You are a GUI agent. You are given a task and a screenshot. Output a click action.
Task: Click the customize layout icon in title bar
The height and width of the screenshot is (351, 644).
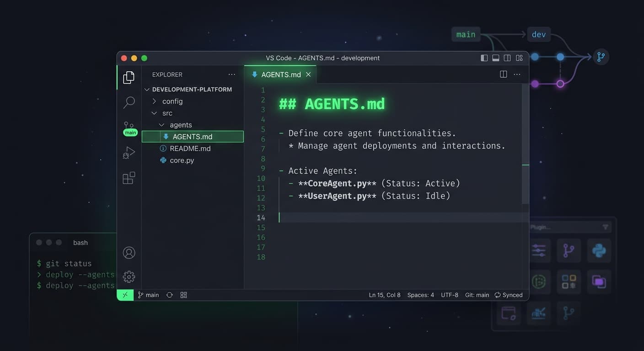click(519, 58)
